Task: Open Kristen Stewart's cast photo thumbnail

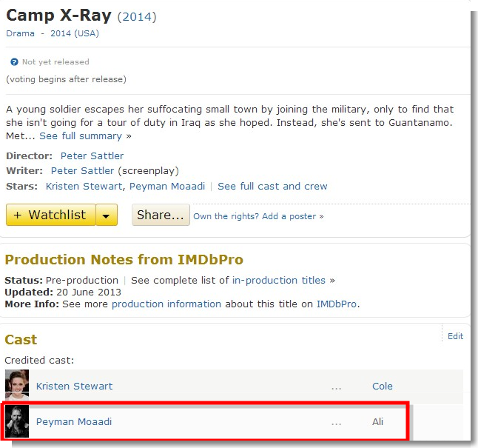Action: (17, 386)
